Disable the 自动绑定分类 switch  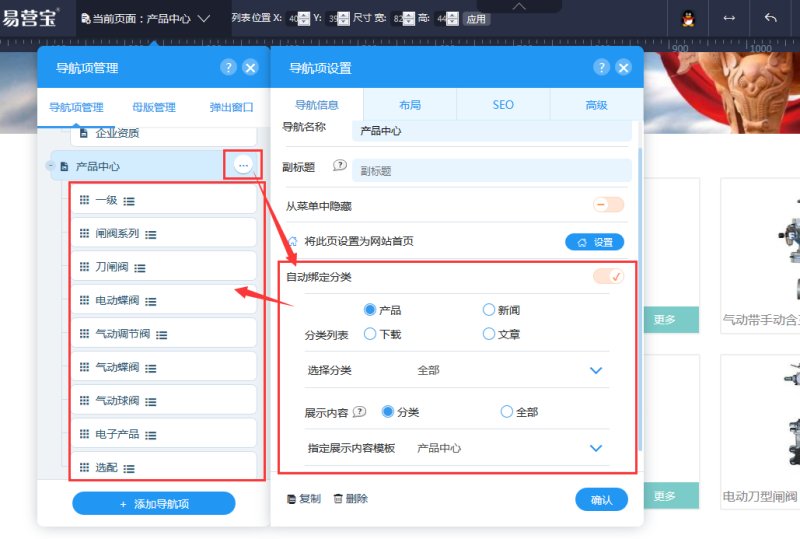click(608, 276)
